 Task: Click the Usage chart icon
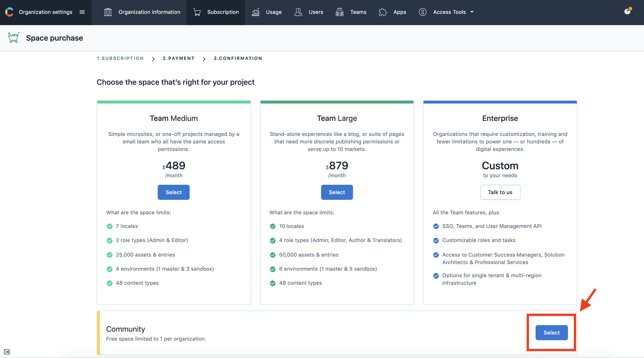click(256, 12)
